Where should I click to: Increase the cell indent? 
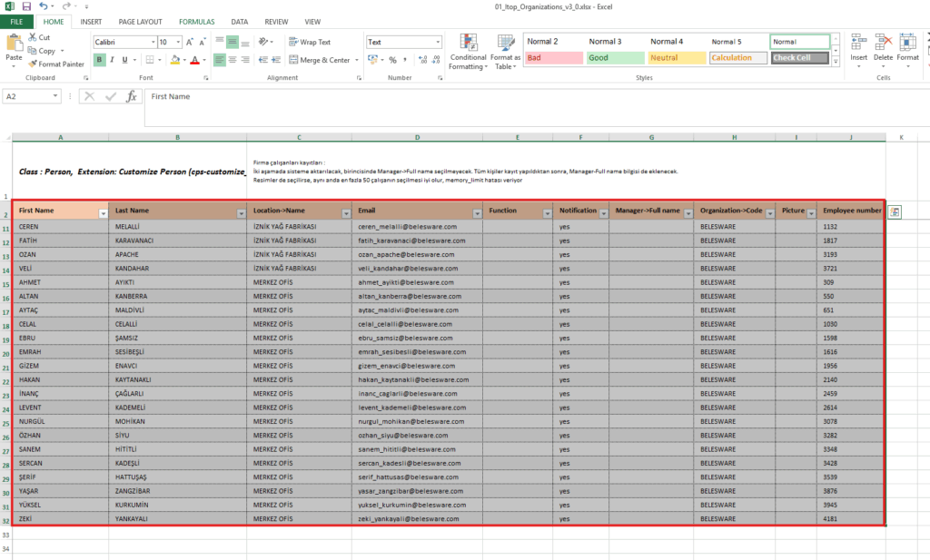coord(276,60)
